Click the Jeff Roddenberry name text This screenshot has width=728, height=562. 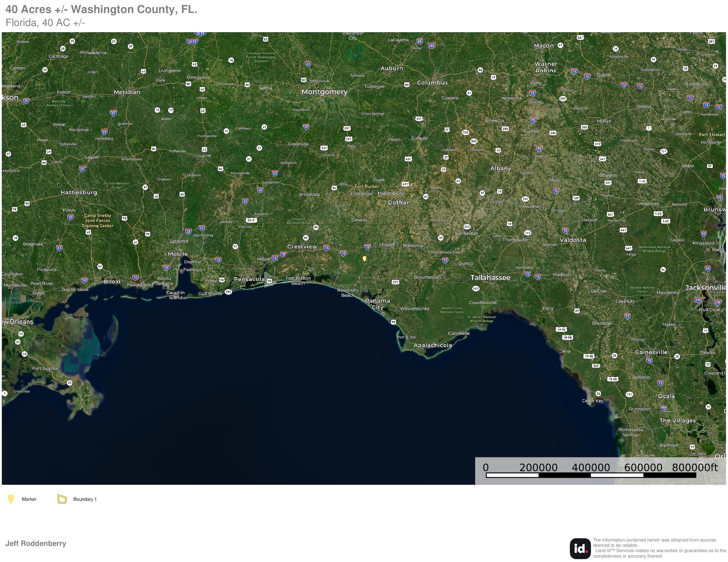(36, 543)
